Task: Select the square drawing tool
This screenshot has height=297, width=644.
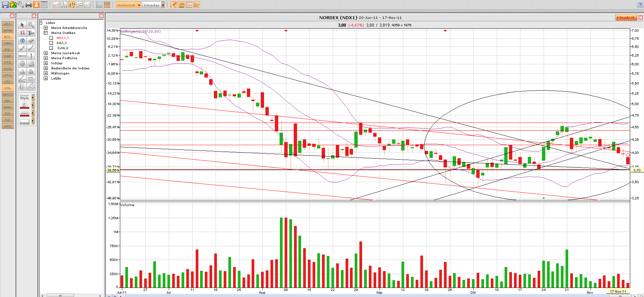Action: tap(31, 63)
